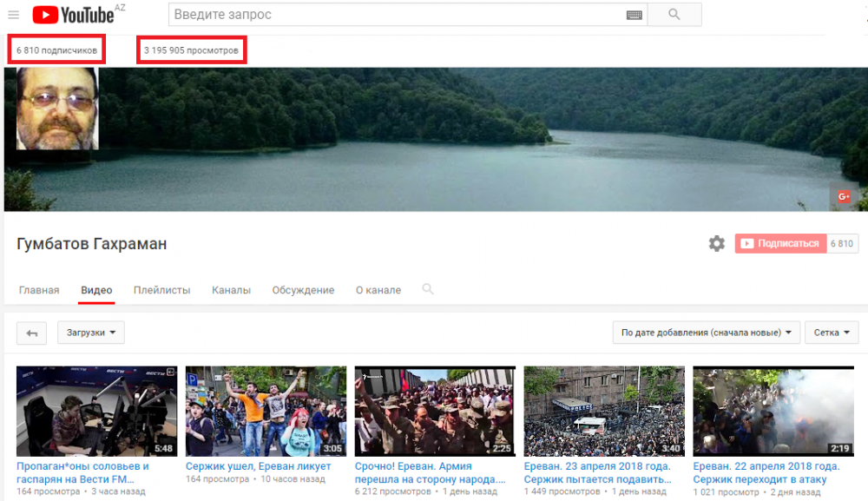This screenshot has width=868, height=501.
Task: Go to the Главная tab
Action: click(x=39, y=290)
